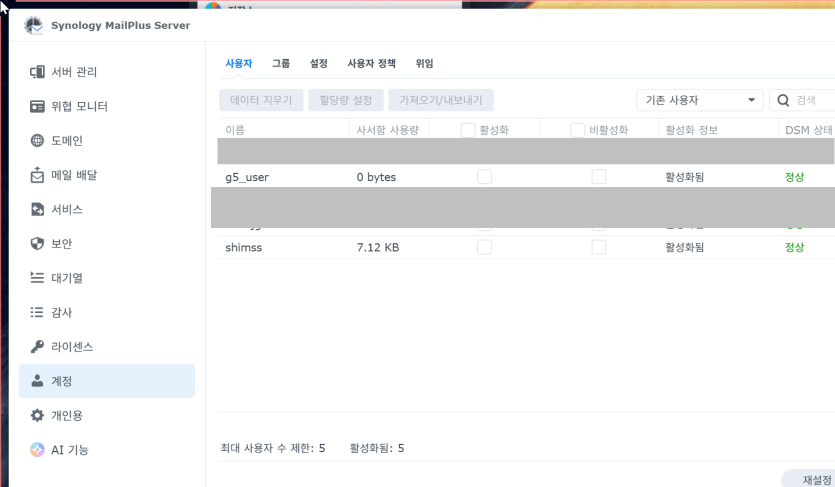The width and height of the screenshot is (835, 487).
Task: Click the AI features colorful icon
Action: point(37,450)
